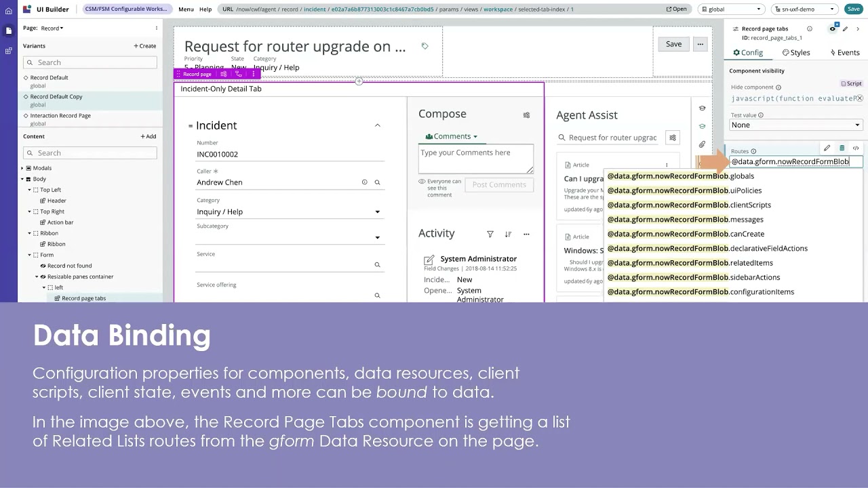
Task: Toggle the Record page tabs visibility eye
Action: pos(833,29)
